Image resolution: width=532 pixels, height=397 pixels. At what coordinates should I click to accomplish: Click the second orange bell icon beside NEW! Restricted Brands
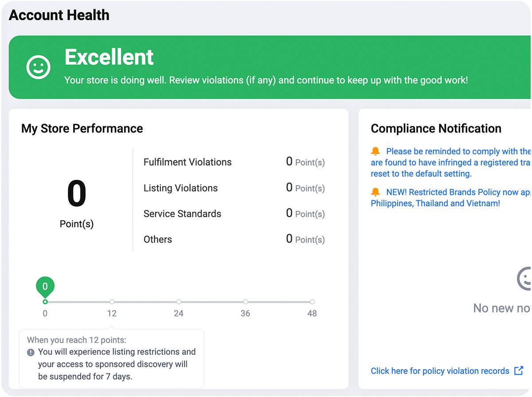coord(376,192)
